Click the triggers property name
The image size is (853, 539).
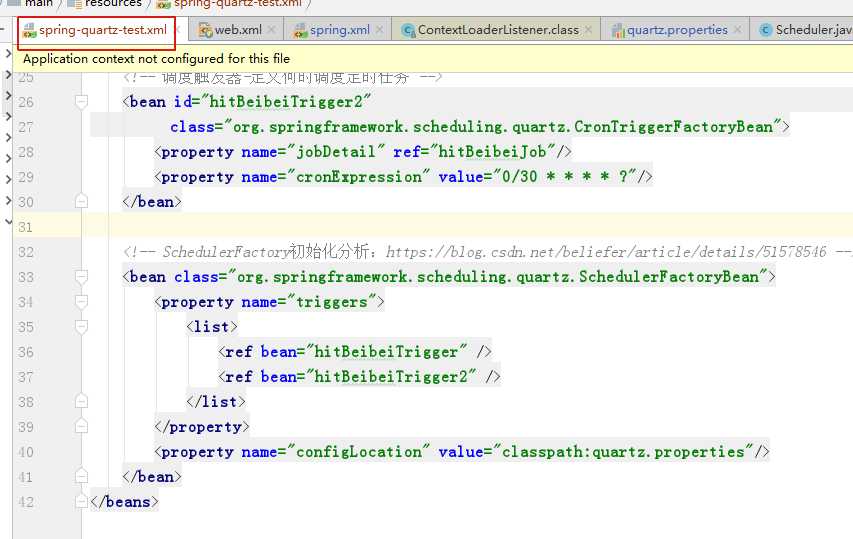point(332,302)
